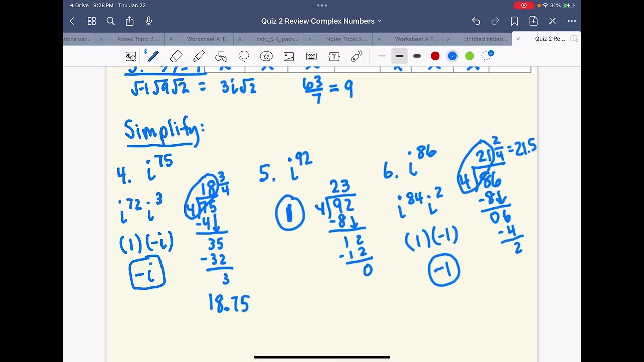Start audio recording with the microphone

(149, 21)
